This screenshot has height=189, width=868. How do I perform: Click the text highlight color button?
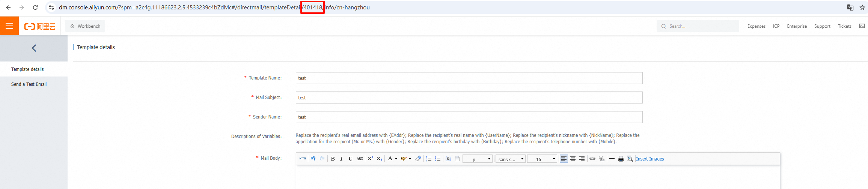404,159
